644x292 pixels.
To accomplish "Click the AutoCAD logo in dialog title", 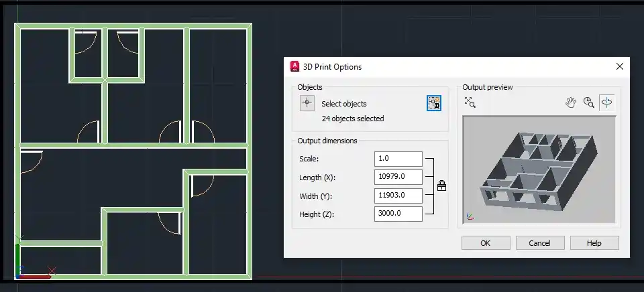I will pyautogui.click(x=294, y=66).
